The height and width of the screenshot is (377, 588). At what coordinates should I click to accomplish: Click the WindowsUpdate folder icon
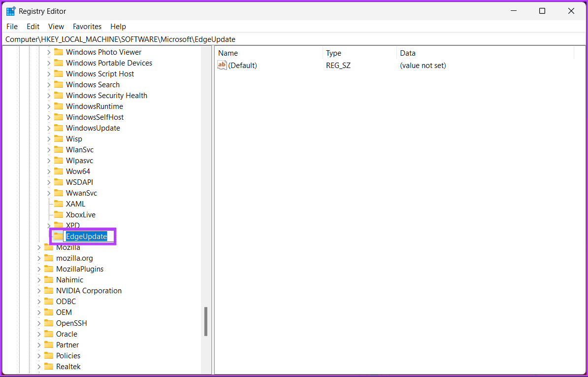tap(59, 128)
